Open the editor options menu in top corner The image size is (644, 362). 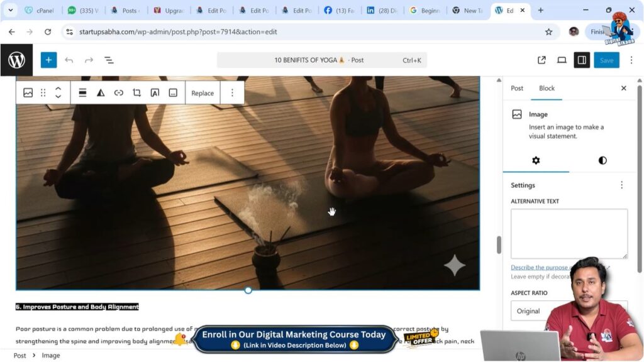[631, 60]
